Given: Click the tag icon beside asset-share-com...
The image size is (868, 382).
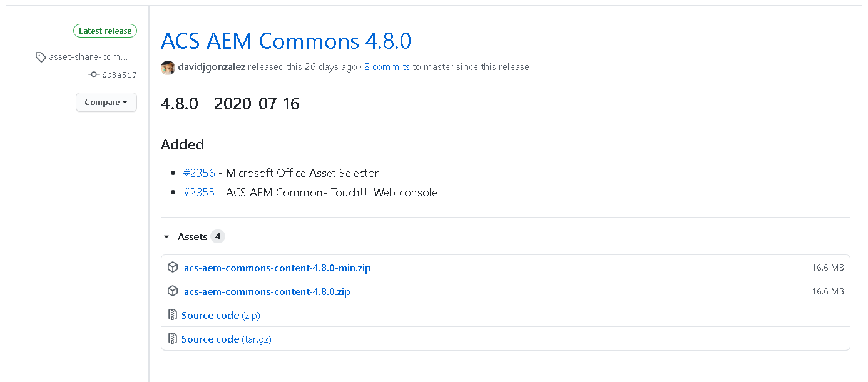Looking at the screenshot, I should tap(41, 57).
